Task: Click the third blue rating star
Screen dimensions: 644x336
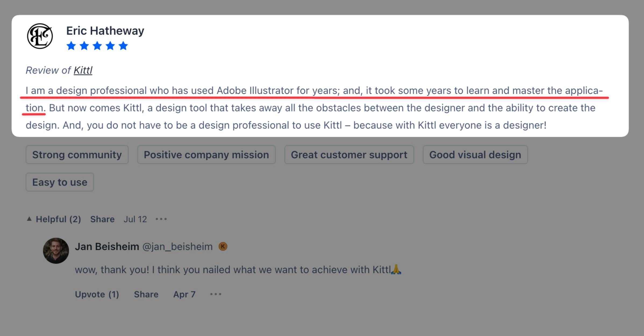Action: click(97, 46)
